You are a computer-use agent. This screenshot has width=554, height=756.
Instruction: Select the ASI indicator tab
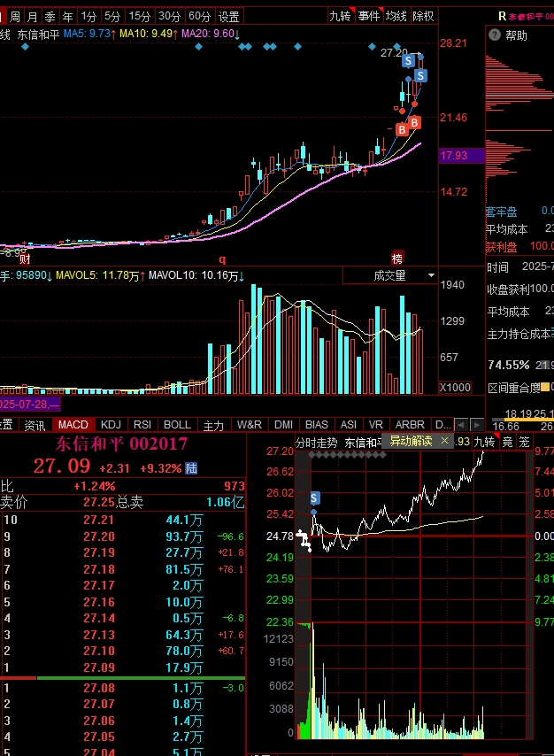(x=349, y=425)
